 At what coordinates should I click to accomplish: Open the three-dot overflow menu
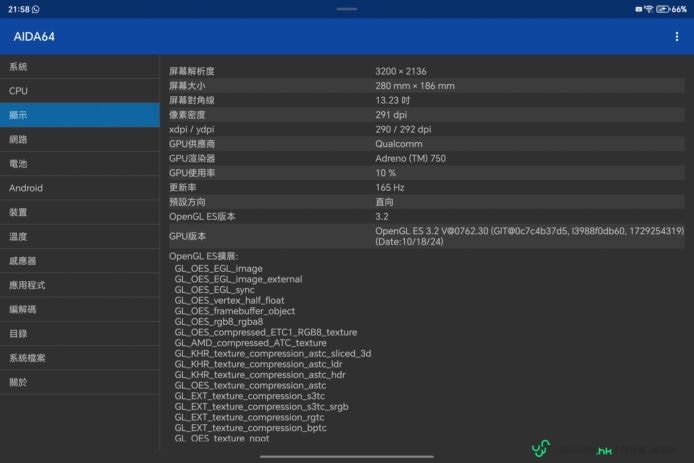point(677,37)
